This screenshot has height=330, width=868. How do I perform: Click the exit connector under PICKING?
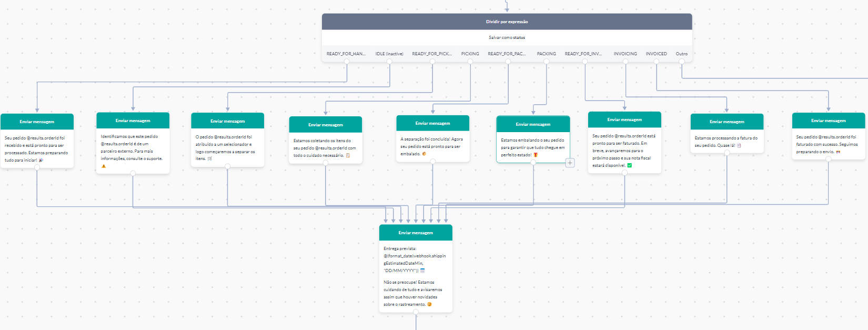[x=470, y=62]
